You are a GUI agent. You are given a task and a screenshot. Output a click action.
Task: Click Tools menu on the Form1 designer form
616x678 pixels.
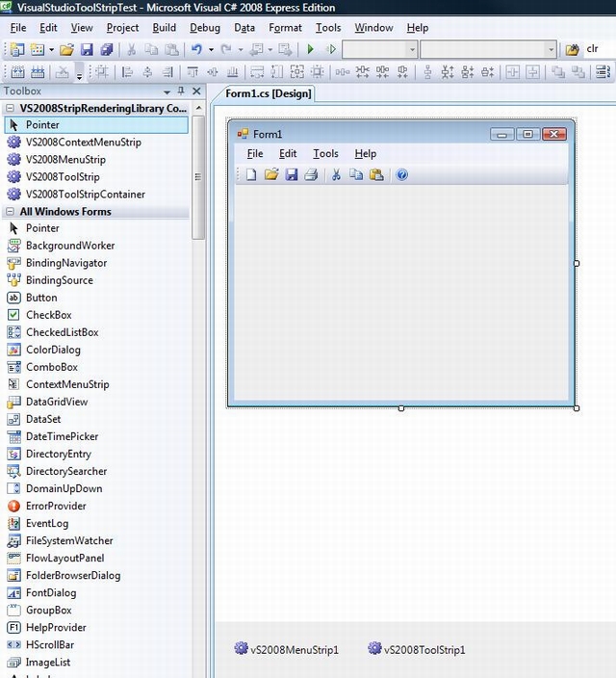(x=325, y=153)
